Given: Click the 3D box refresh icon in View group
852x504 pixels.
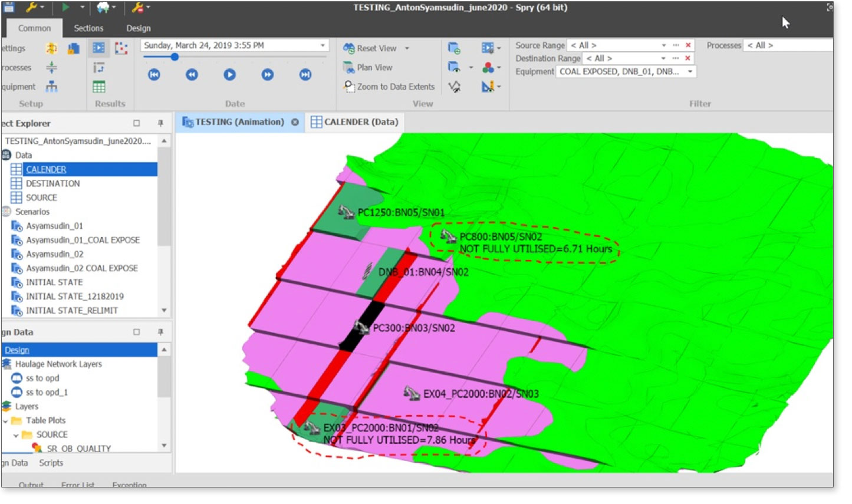Looking at the screenshot, I should [454, 48].
